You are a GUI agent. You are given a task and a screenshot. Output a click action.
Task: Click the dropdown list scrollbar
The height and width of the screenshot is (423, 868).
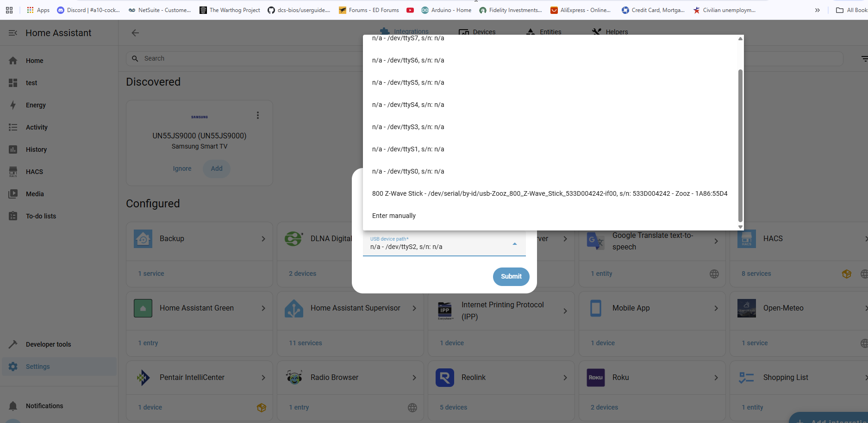(740, 146)
